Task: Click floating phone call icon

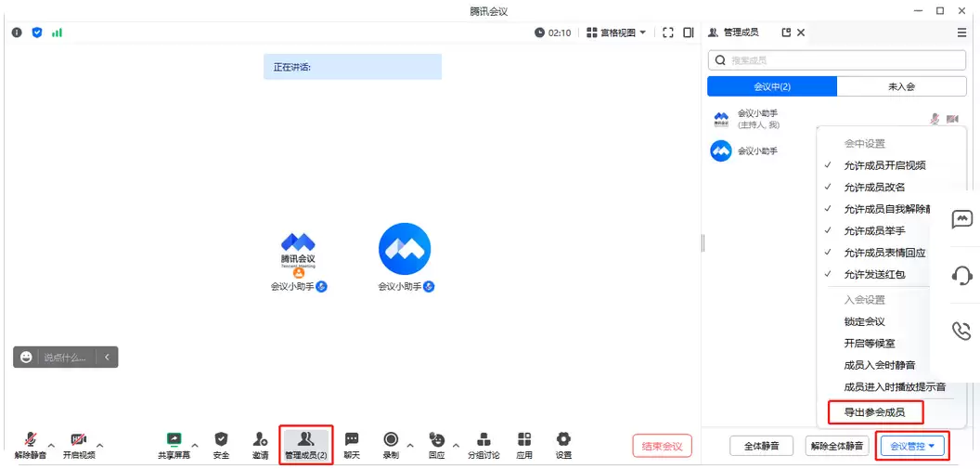Action: (x=961, y=331)
